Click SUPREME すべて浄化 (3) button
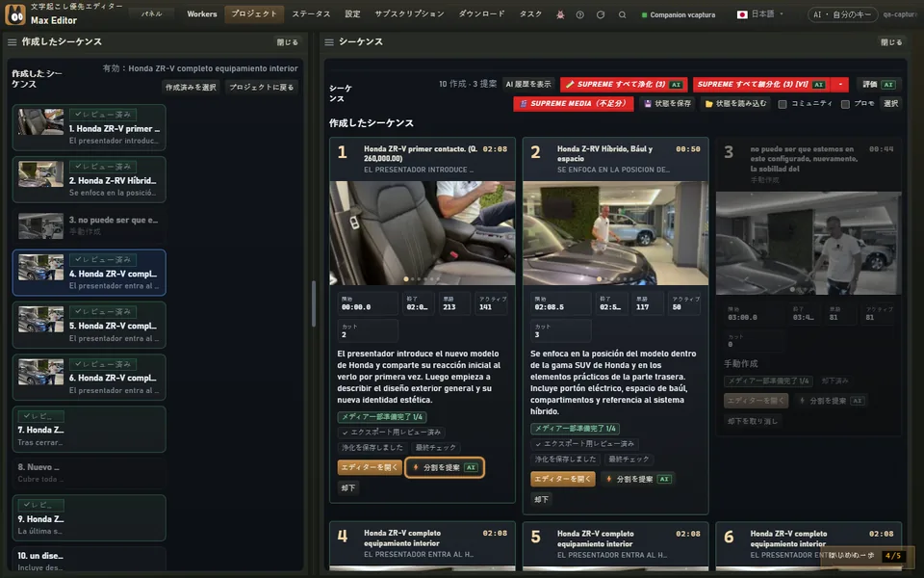924x578 pixels. pos(624,85)
